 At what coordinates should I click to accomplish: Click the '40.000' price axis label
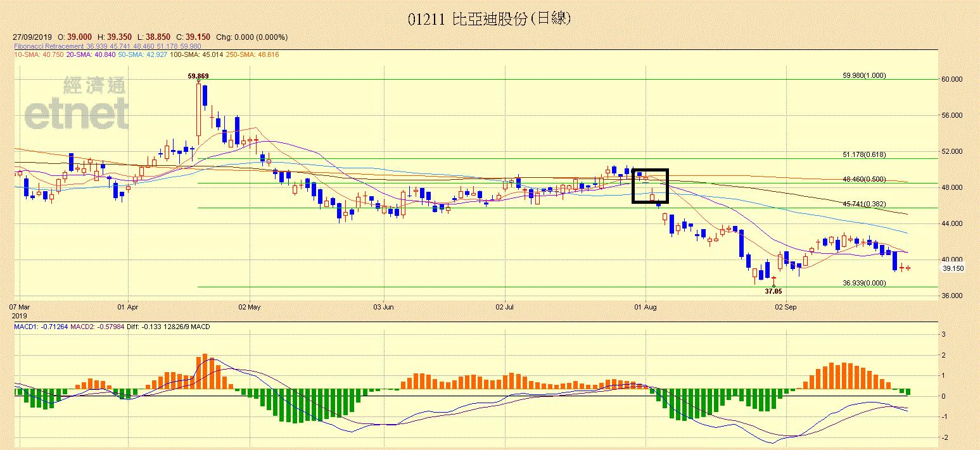click(952, 259)
